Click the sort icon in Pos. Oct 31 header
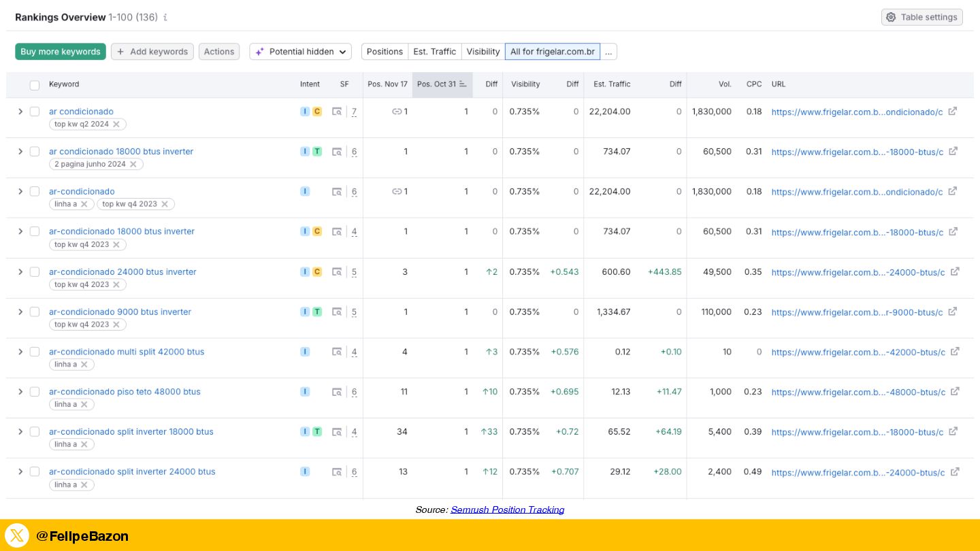This screenshot has width=980, height=551. 463,84
